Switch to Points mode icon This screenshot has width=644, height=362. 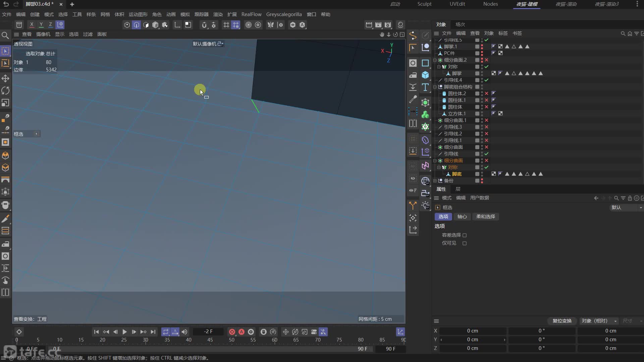click(x=127, y=25)
